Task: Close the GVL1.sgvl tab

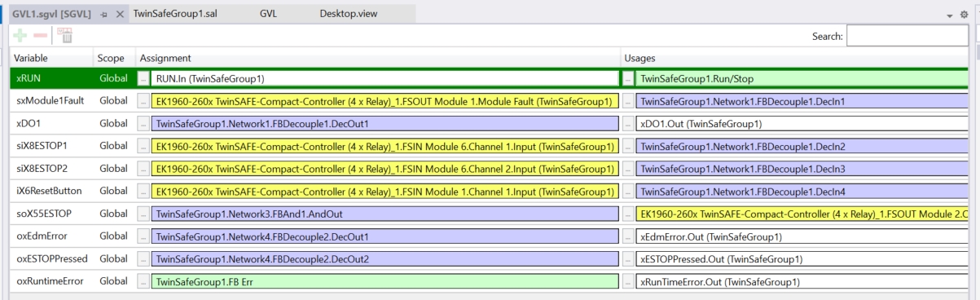Action: tap(120, 14)
